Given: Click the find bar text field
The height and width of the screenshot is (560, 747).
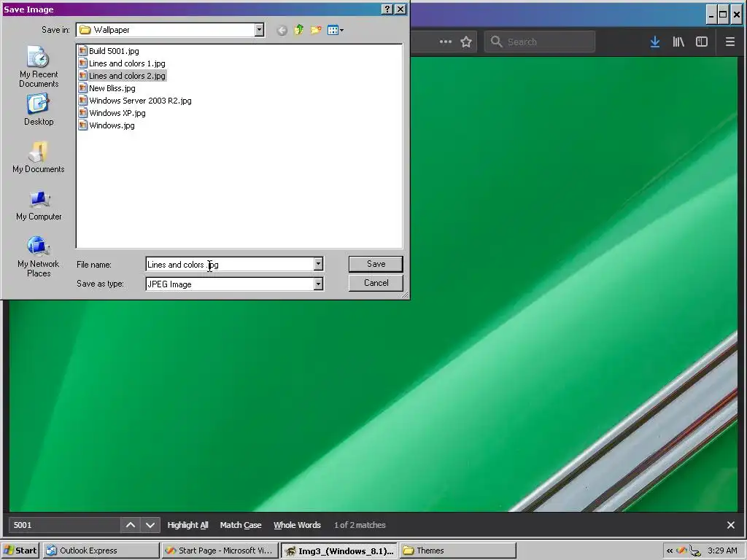Looking at the screenshot, I should 64,525.
